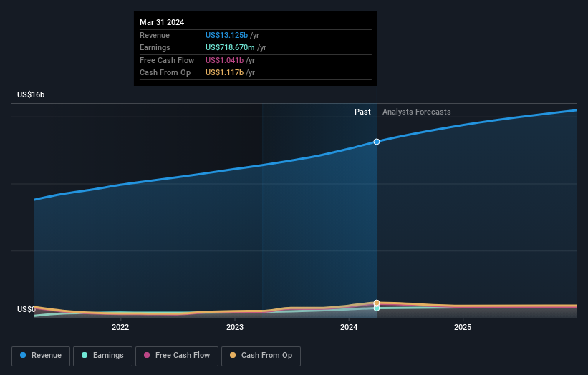This screenshot has width=588, height=375.
Task: Click the 2022 x-axis label
Action: click(x=120, y=327)
